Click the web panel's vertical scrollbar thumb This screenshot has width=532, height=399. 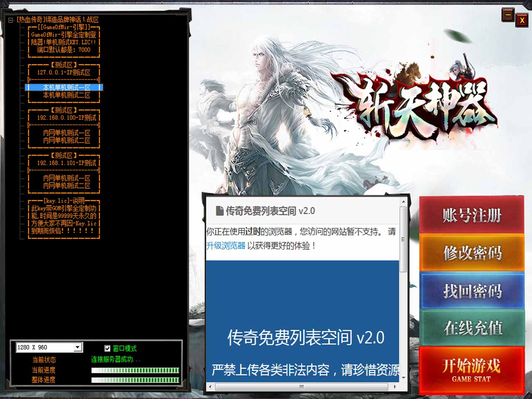403,239
